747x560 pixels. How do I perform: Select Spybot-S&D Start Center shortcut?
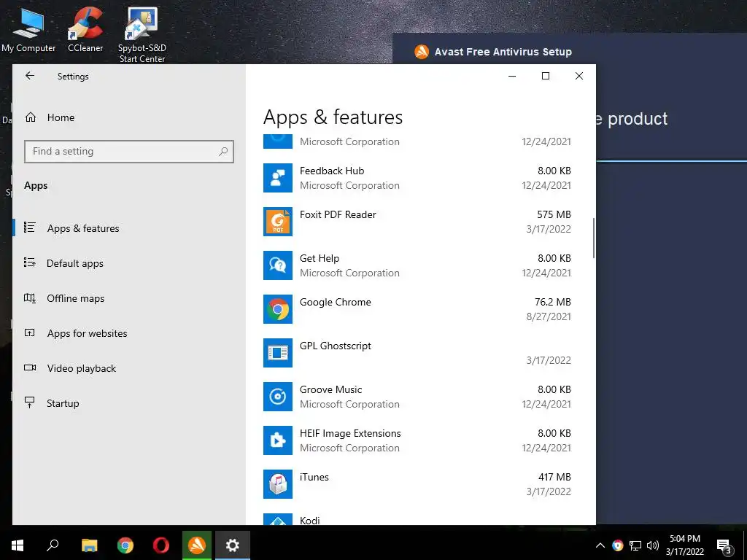pos(142,35)
